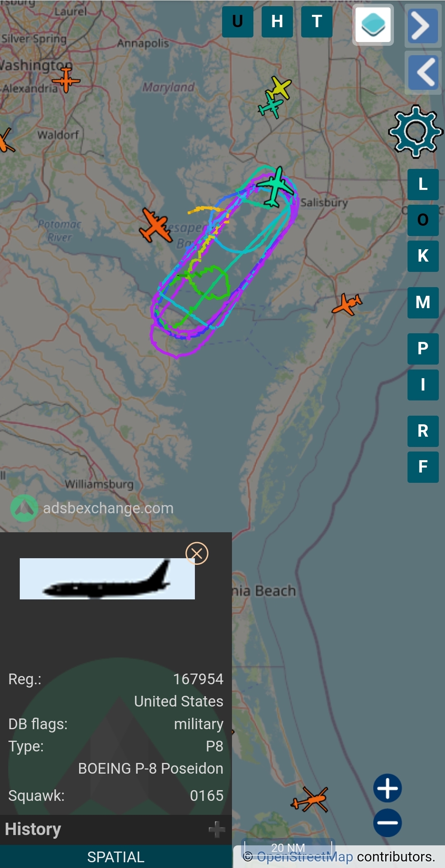Toggle the H button at top
Viewport: 445px width, 868px height.
click(277, 21)
